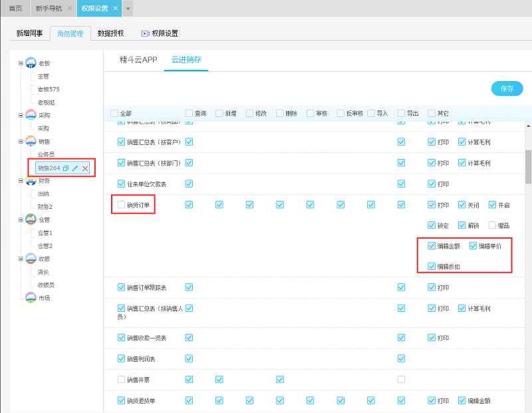Screen dimensions: 532x413
Task: Check the 销货订单 row checkbox
Action: pyautogui.click(x=121, y=205)
